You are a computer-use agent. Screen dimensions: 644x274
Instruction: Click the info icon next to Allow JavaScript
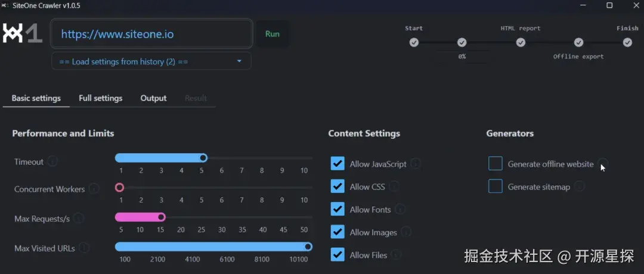(x=416, y=164)
